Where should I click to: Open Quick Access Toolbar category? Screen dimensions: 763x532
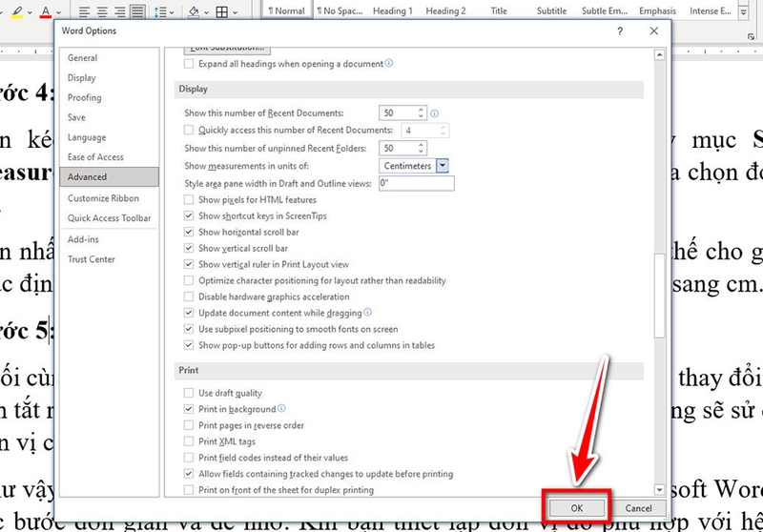pos(109,218)
